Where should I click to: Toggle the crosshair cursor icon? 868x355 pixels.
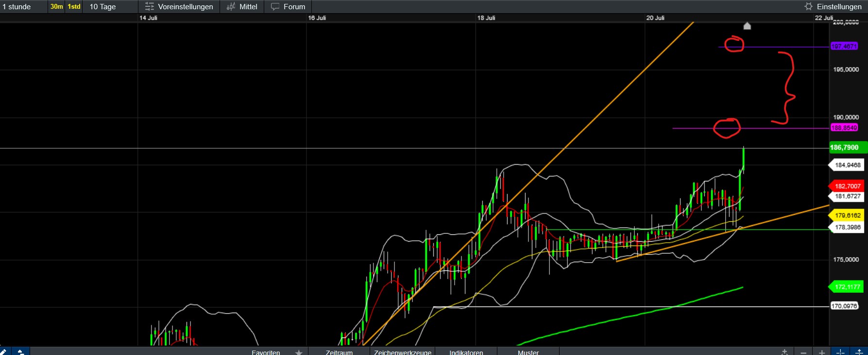pyautogui.click(x=840, y=352)
